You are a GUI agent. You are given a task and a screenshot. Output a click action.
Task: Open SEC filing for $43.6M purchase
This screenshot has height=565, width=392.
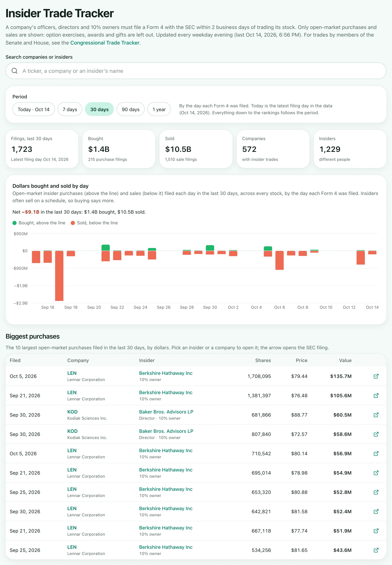[376, 550]
